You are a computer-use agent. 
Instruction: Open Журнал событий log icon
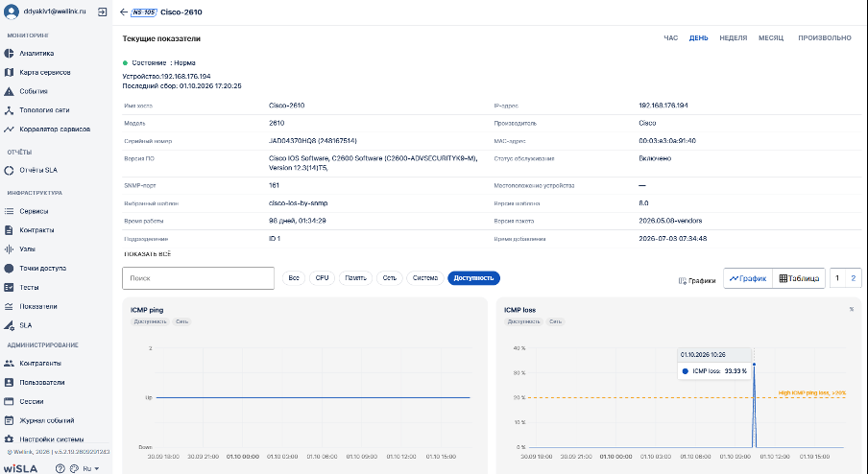tap(9, 420)
